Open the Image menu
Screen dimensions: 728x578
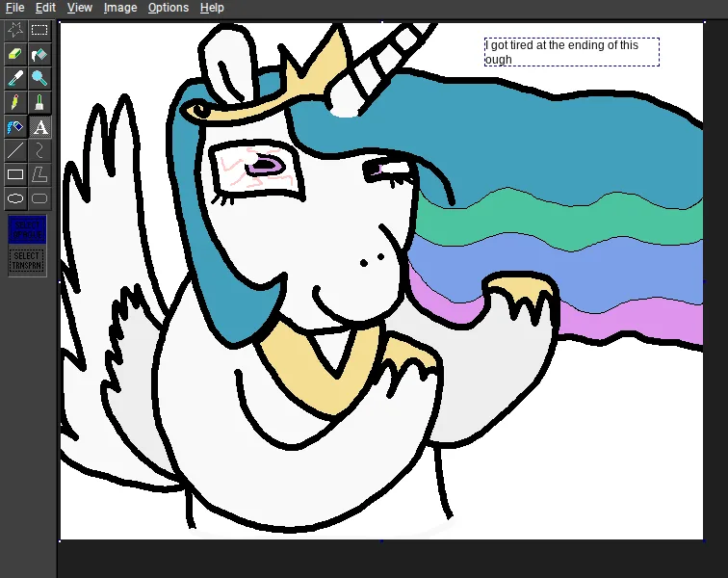point(120,8)
